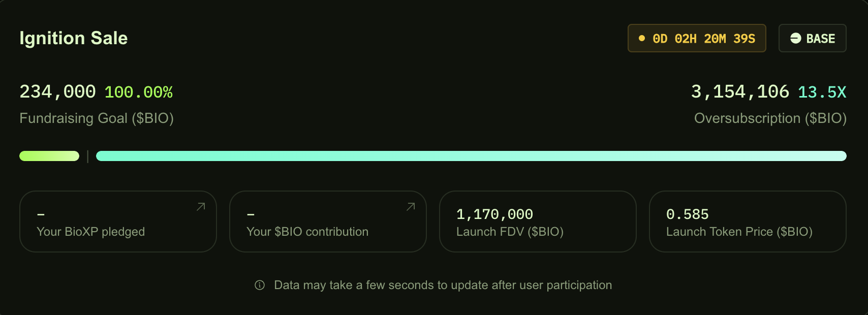Click the yellow dot inside the countdown badge
The height and width of the screenshot is (315, 868).
[642, 38]
